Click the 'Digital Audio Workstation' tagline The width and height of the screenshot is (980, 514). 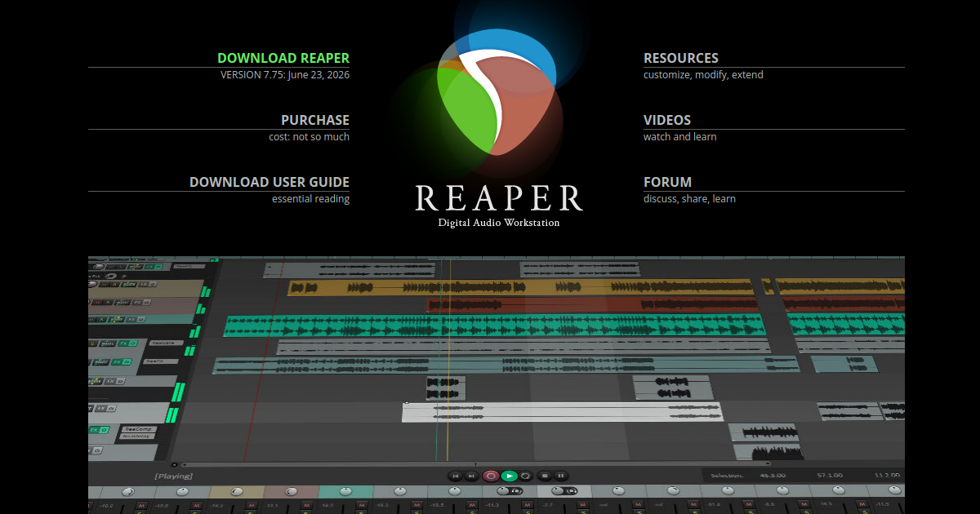click(x=499, y=222)
